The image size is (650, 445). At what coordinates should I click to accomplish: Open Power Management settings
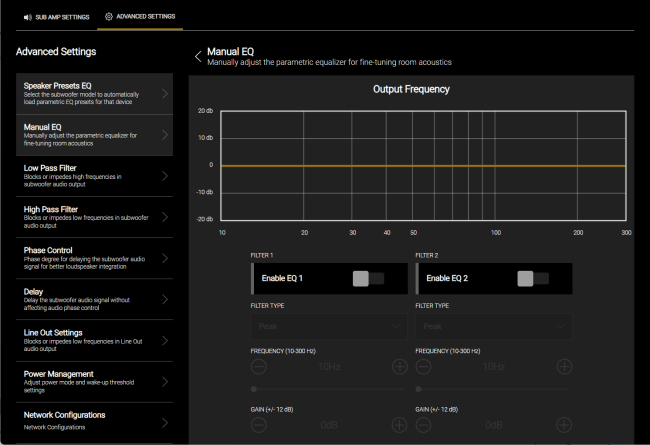(x=95, y=382)
